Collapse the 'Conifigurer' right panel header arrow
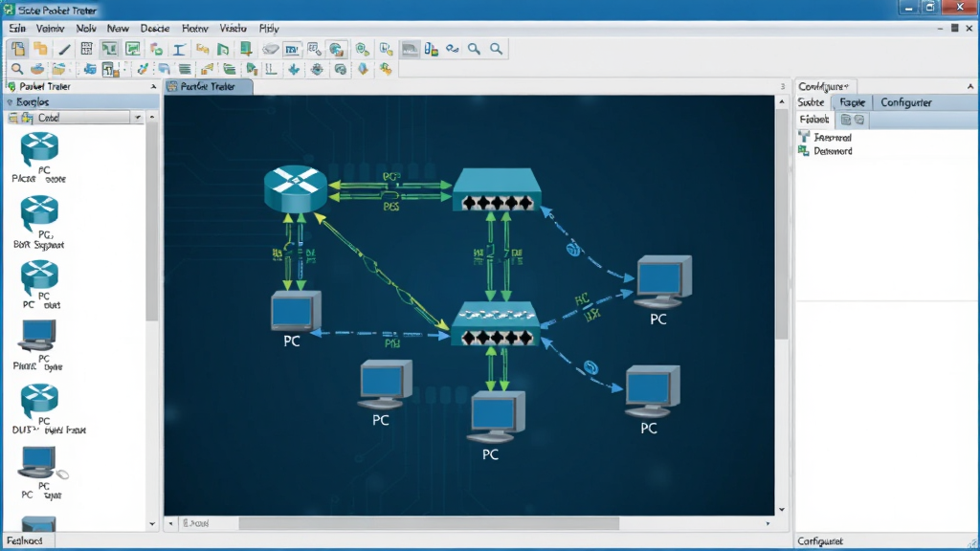980x551 pixels. pyautogui.click(x=970, y=86)
